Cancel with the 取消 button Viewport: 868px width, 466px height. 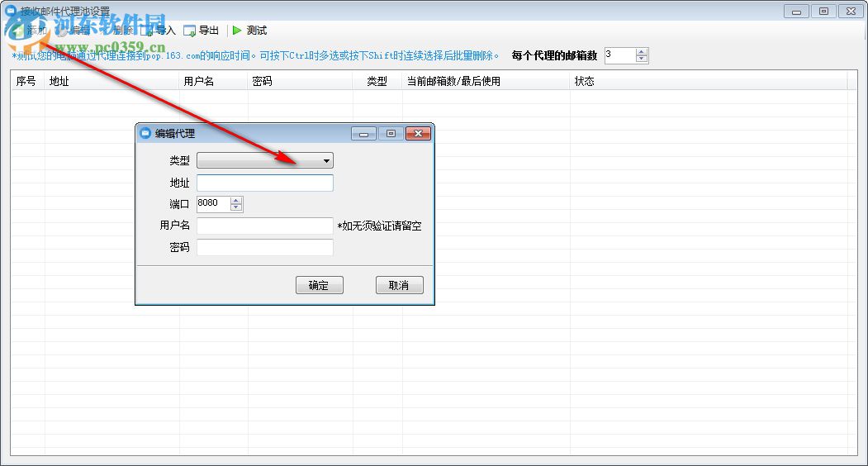[399, 285]
